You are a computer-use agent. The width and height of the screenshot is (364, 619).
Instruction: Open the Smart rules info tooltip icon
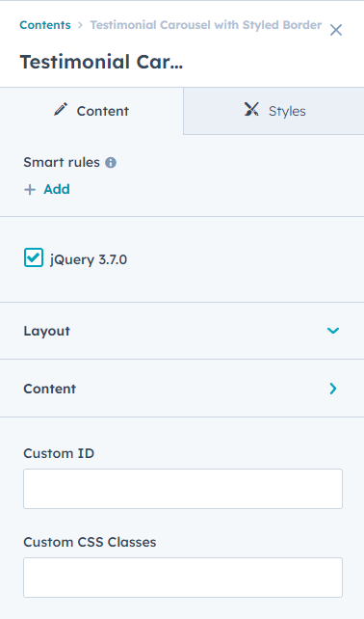coord(111,163)
